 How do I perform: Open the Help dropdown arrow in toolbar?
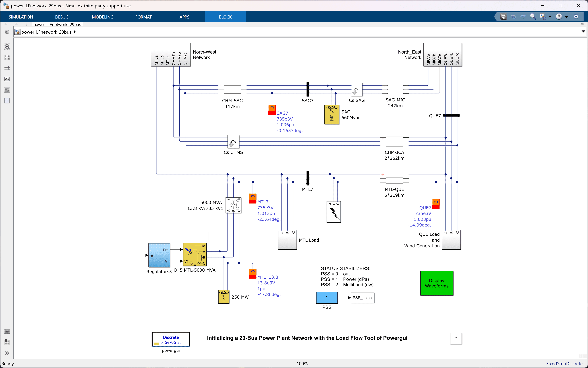coord(566,17)
